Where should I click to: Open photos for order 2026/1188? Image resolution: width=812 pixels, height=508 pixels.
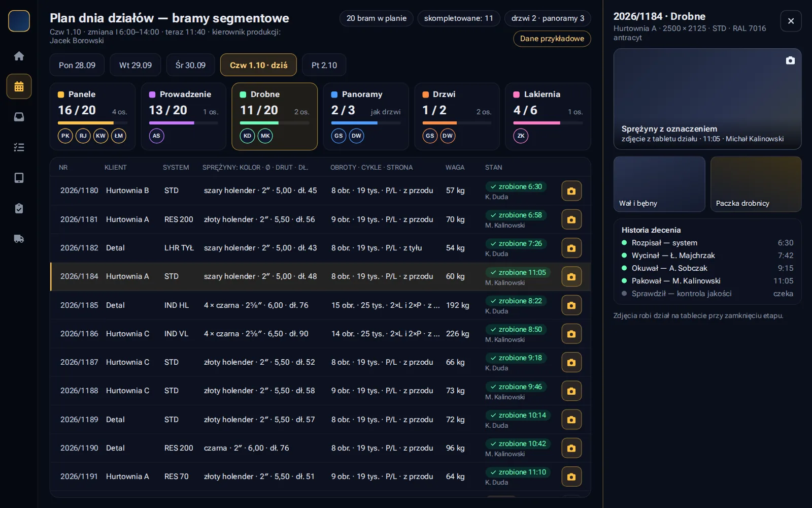click(x=571, y=391)
